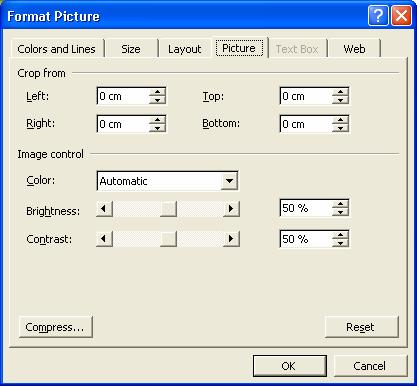Click the Reset button
This screenshot has height=386, width=417.
click(361, 327)
